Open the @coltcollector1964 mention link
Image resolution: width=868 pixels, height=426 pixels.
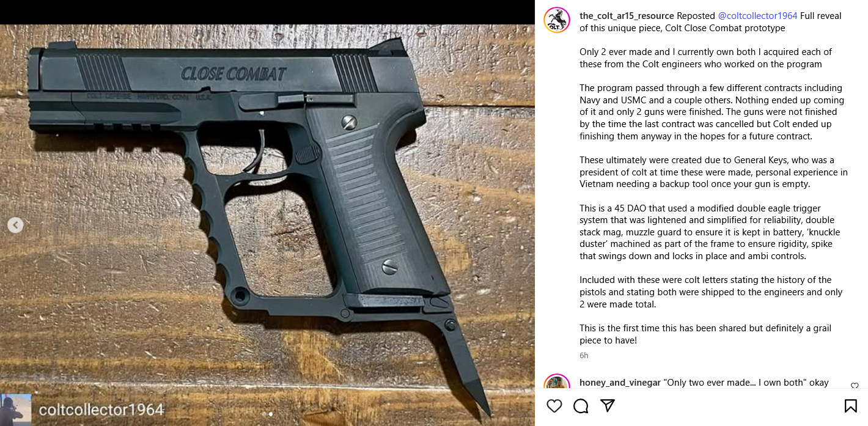pyautogui.click(x=757, y=16)
